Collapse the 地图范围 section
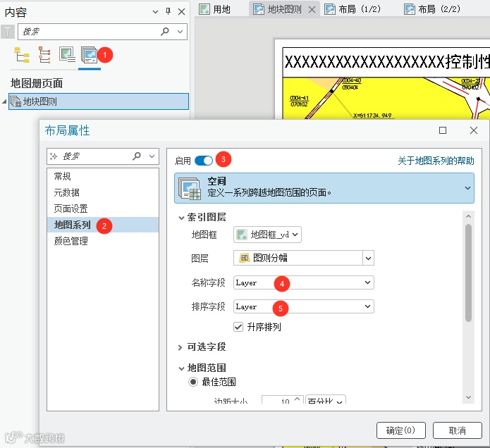This screenshot has height=448, width=490. (x=181, y=368)
